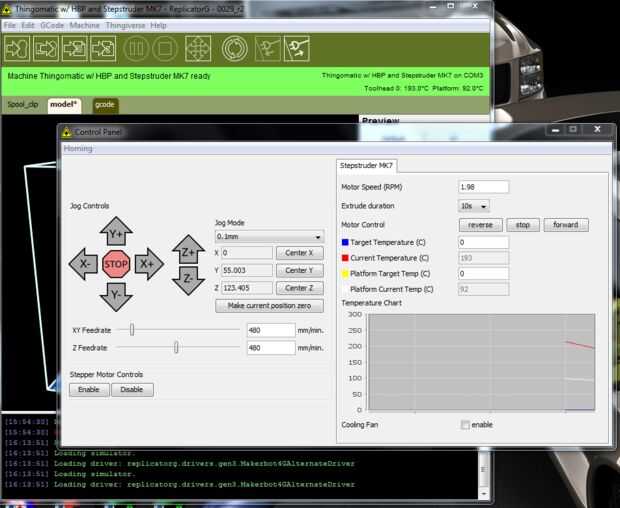Open the Extrude duration 10s dropdown

pyautogui.click(x=474, y=206)
